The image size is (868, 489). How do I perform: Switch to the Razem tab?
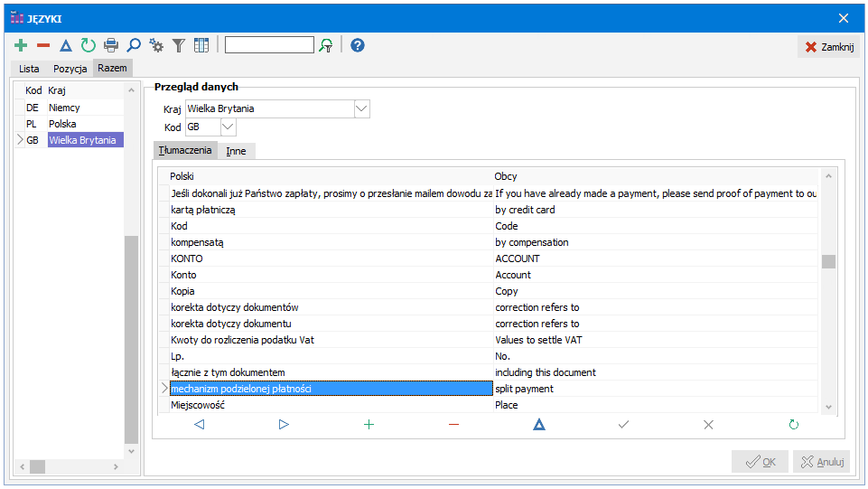(112, 68)
